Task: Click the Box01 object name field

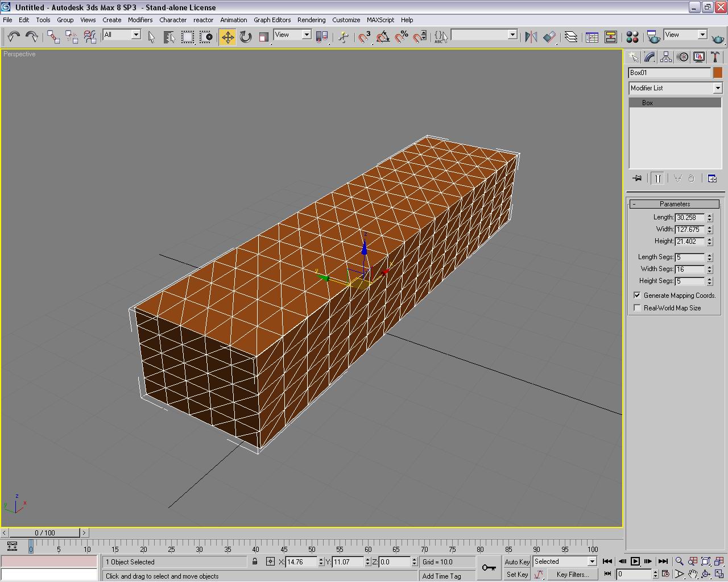Action: [x=669, y=73]
